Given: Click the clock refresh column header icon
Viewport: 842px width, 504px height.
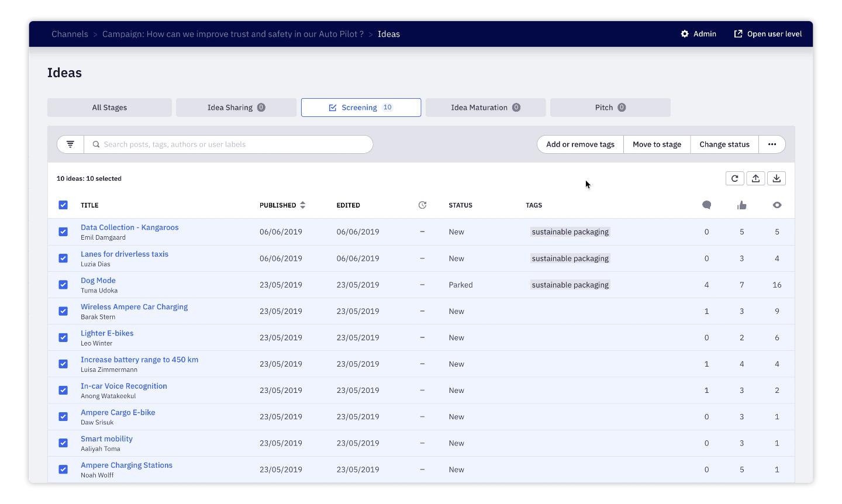Looking at the screenshot, I should (422, 205).
